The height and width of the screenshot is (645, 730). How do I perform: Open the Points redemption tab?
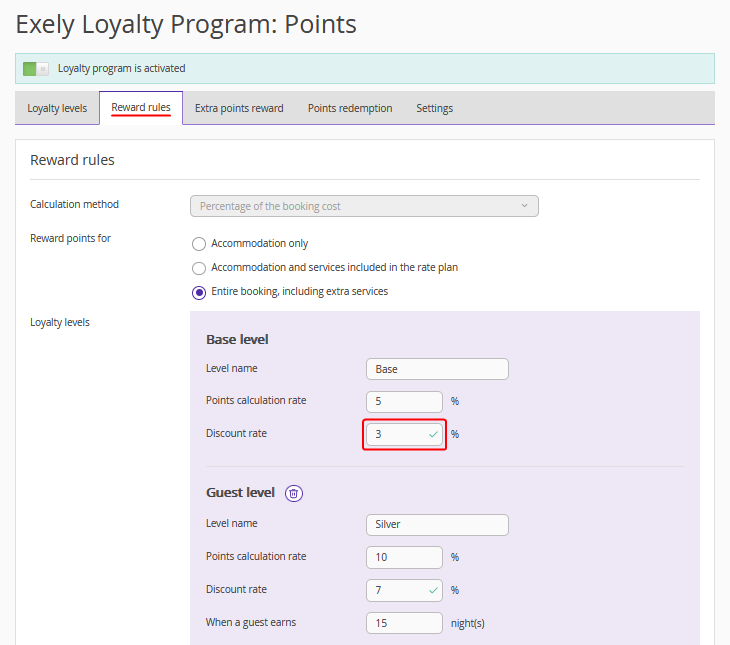pyautogui.click(x=350, y=108)
